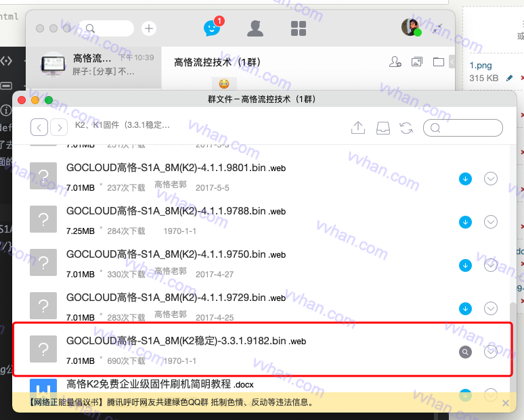Select the file name GOCLOUD高恪-S1A_8M(K2)-4.1.1.9801.bin
Image resolution: width=524 pixels, height=420 pixels.
176,168
